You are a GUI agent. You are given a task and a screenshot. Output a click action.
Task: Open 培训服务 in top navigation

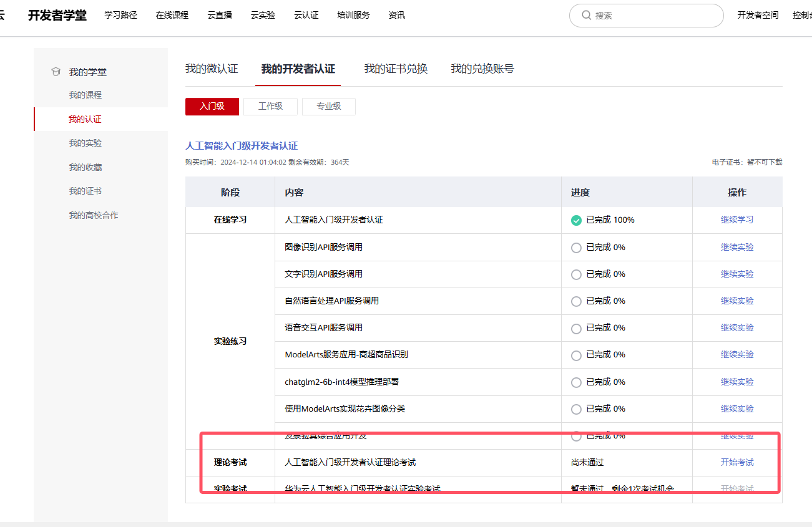coord(353,15)
